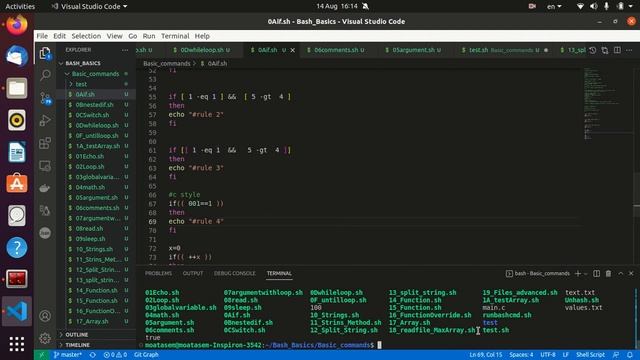Maximize the terminal panel size
Screen dimensions: 640x360
(x=620, y=273)
